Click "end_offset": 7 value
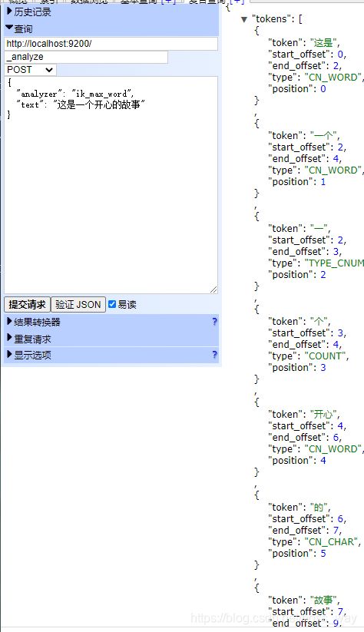 point(336,531)
